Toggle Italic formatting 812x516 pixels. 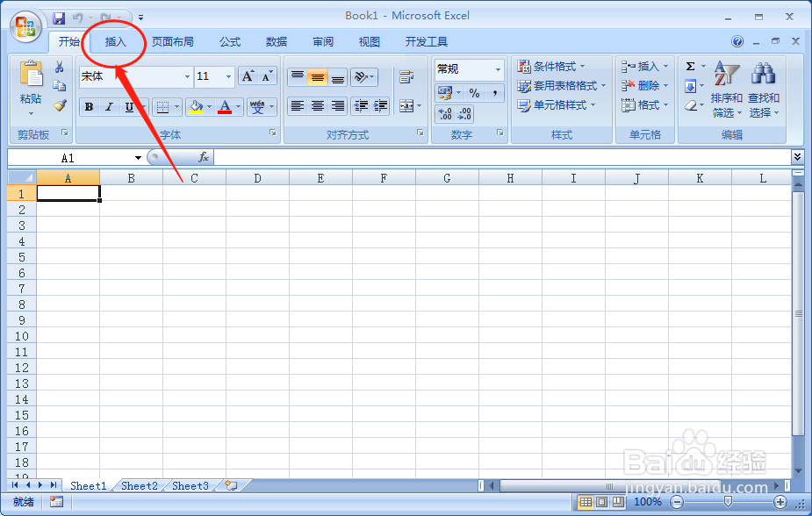click(x=109, y=107)
